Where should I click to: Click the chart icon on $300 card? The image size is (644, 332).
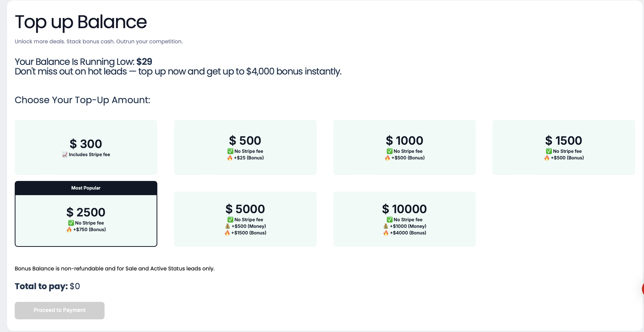pos(65,155)
